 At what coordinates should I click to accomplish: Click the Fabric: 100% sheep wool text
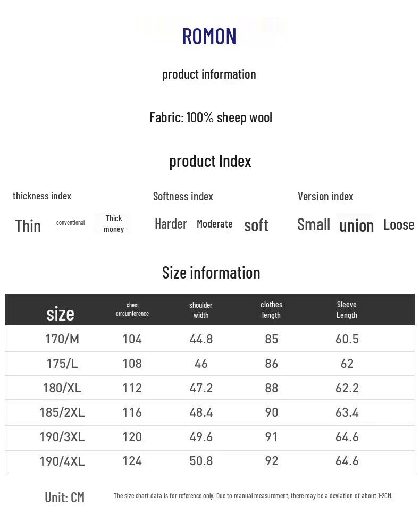point(211,117)
